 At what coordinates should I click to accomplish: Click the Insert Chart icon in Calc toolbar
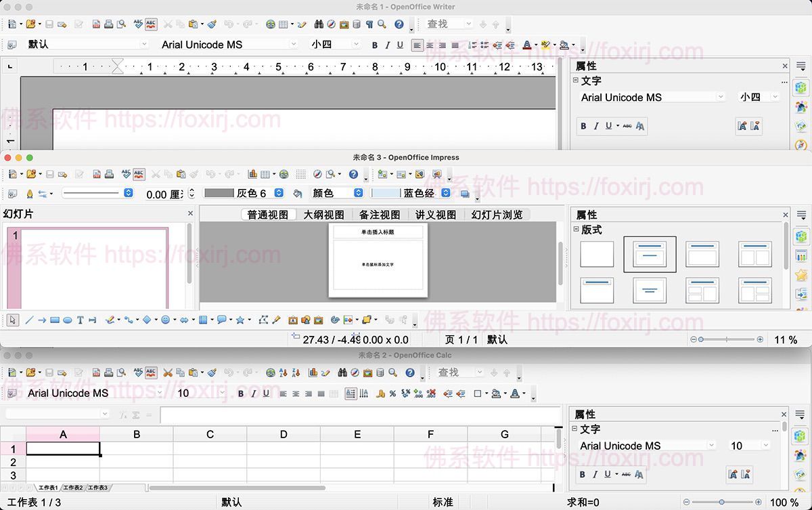click(x=313, y=373)
